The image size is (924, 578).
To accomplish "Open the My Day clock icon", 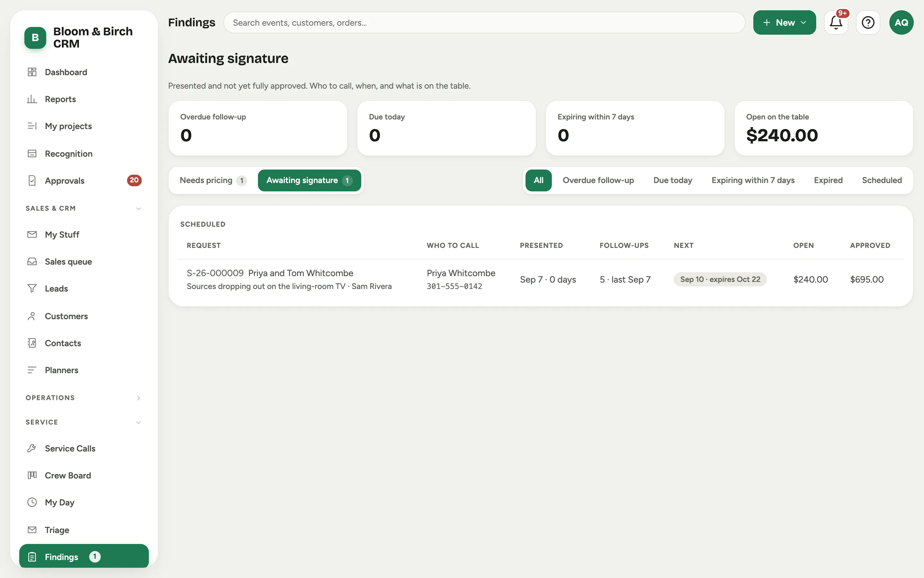I will (32, 502).
